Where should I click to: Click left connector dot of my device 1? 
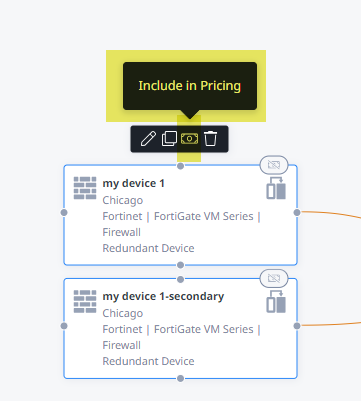64,212
